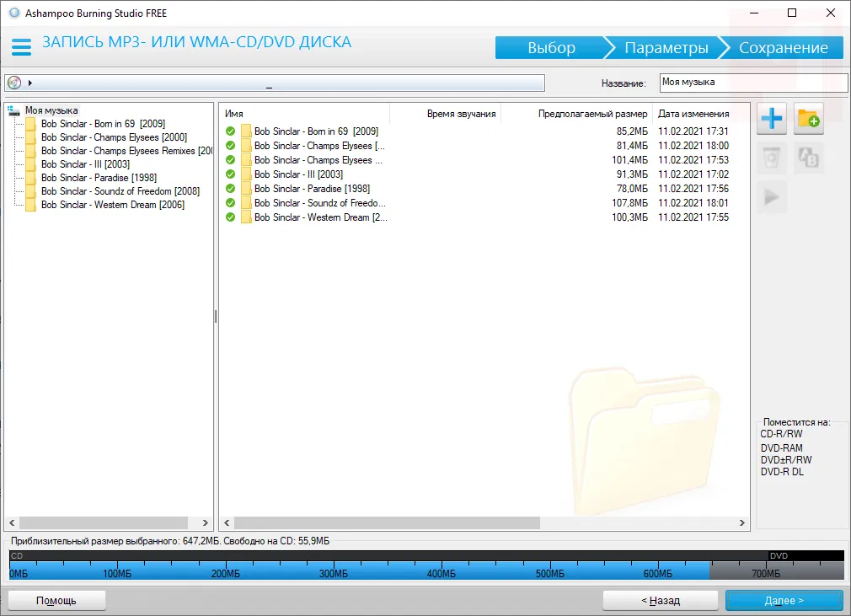Select the Параметры step tab
851x616 pixels.
coord(666,48)
